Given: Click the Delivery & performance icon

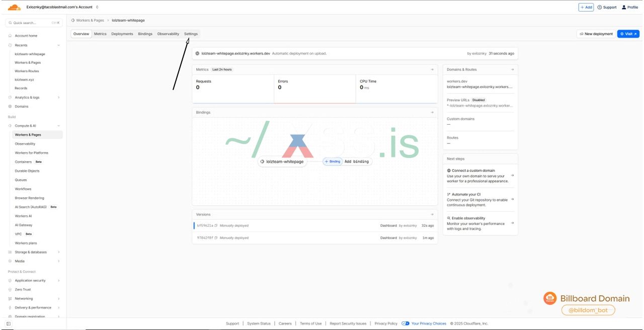Looking at the screenshot, I should click(10, 307).
